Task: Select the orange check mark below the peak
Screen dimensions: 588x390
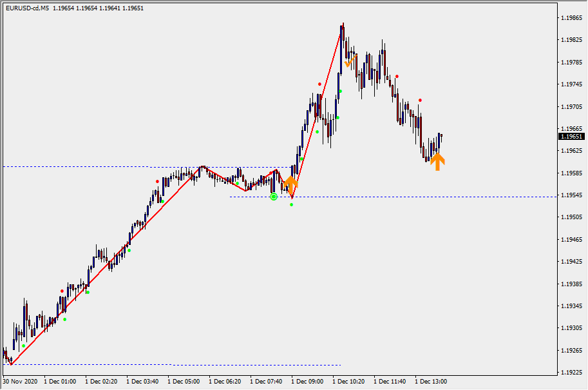Action: (x=348, y=63)
